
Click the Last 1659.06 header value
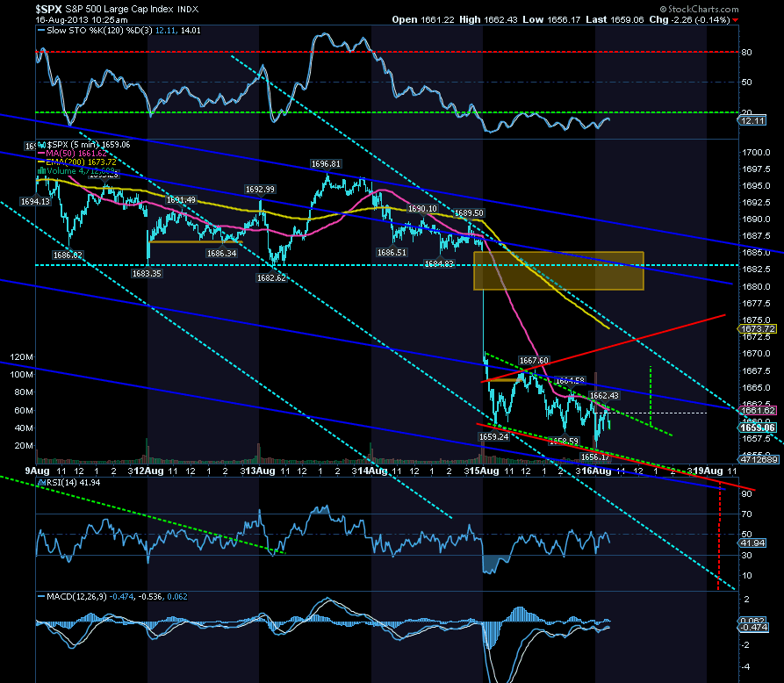615,19
